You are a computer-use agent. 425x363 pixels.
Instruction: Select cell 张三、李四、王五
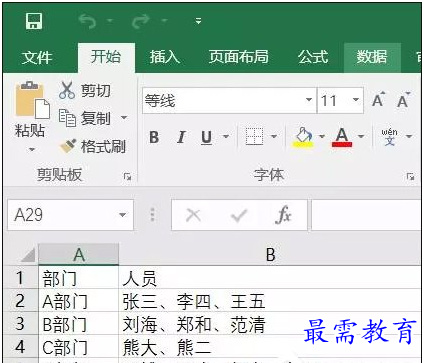click(270, 301)
